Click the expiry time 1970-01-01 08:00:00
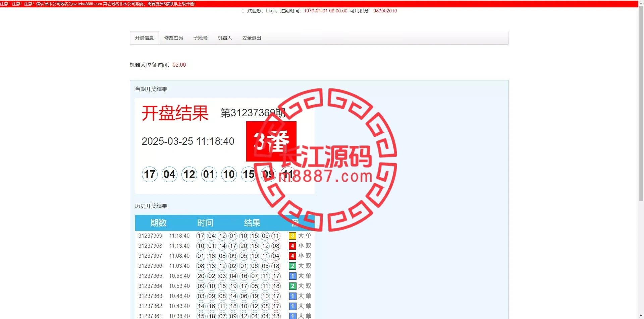644x319 pixels. [326, 11]
